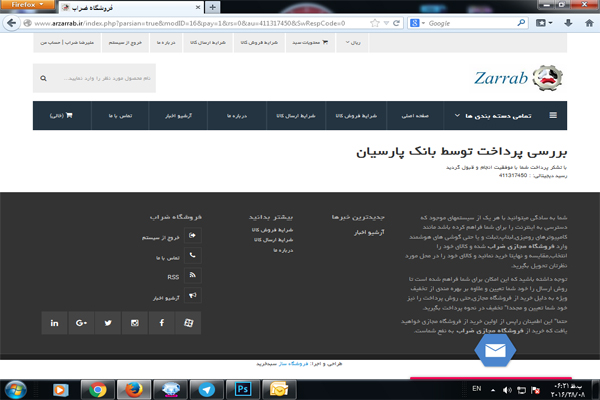Click the footer شرایط ارسال کالا link
Viewport: 600px width, 400px height.
[x=273, y=240]
